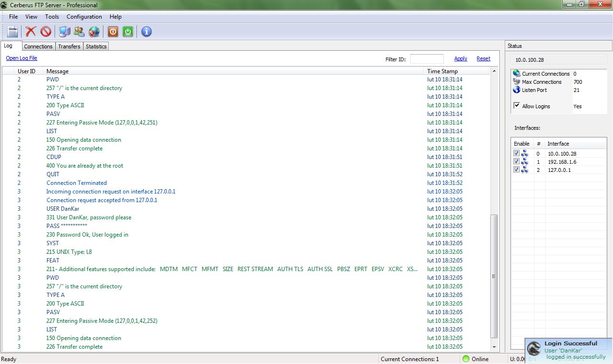Click the globe with red shield icon
This screenshot has width=613, height=364.
94,32
